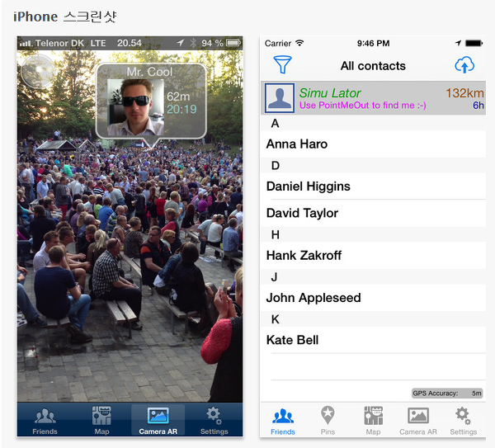The height and width of the screenshot is (448, 495).
Task: Select contact John Appleseed
Action: (x=373, y=298)
